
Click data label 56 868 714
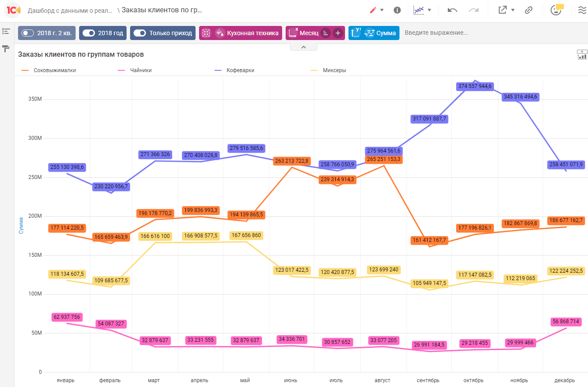click(566, 322)
